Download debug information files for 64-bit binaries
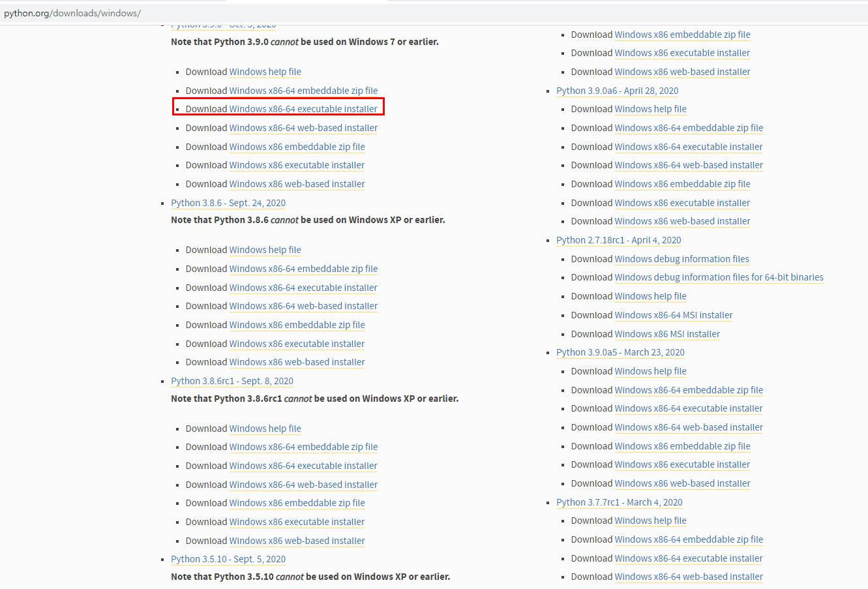The height and width of the screenshot is (589, 868). tap(719, 277)
